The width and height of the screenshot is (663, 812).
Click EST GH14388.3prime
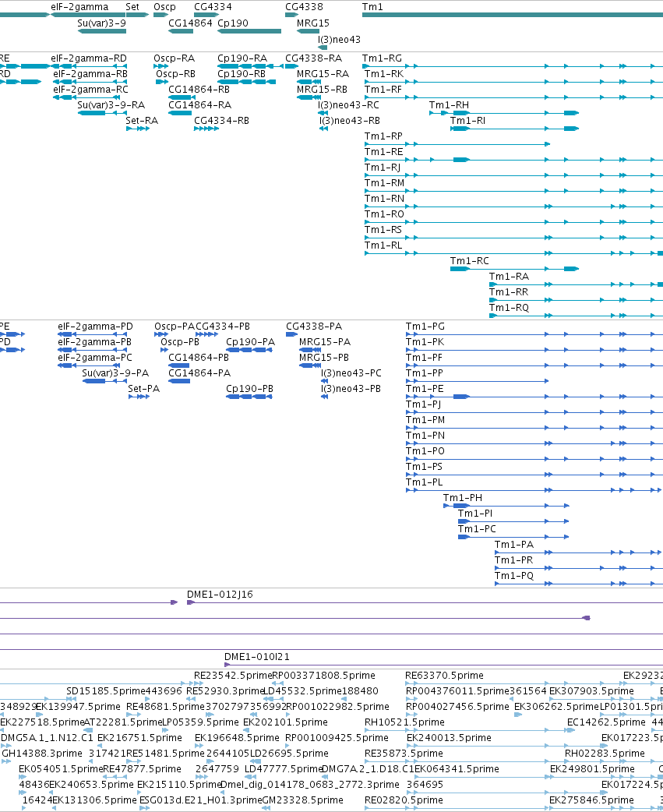42,753
